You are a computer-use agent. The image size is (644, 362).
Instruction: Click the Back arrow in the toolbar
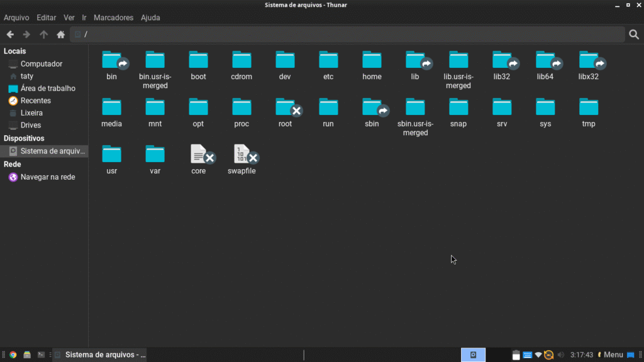[x=10, y=35]
